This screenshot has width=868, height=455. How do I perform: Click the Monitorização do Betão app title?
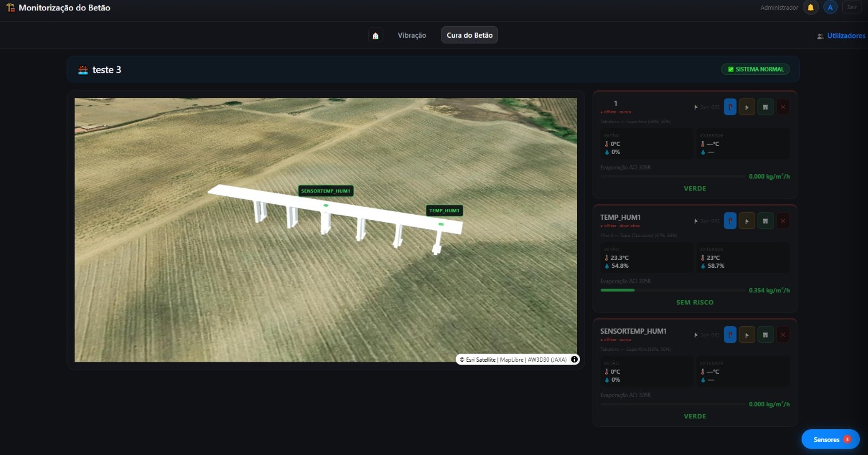point(65,8)
